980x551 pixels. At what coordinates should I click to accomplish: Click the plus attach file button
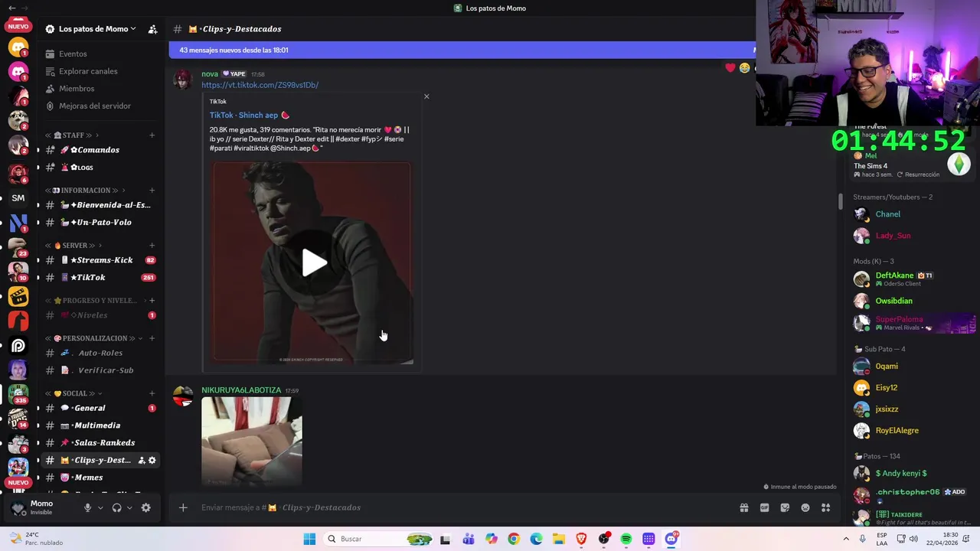point(183,507)
